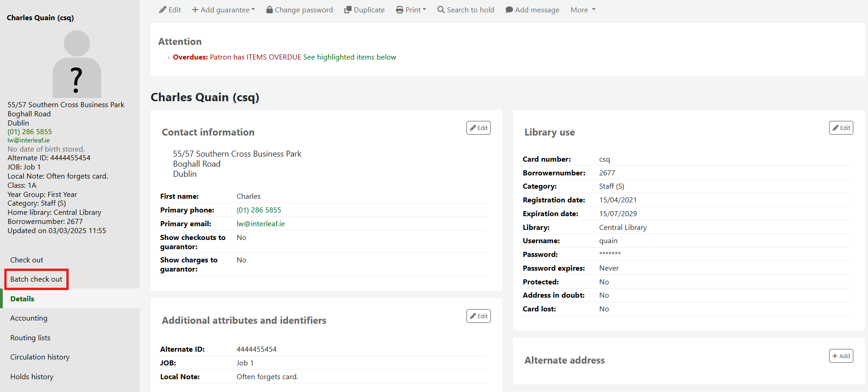868x392 pixels.
Task: Go to Batch check out
Action: [36, 279]
